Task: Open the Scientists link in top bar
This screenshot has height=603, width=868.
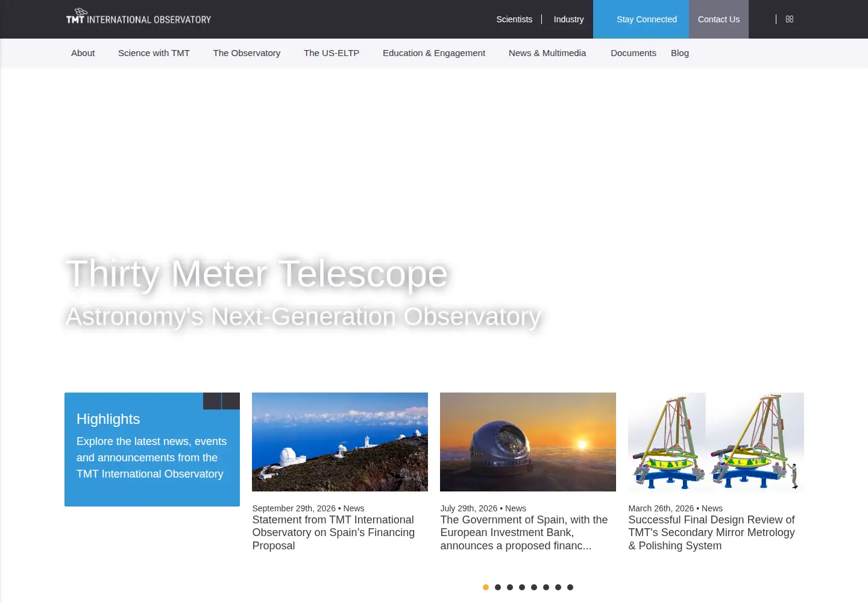Action: pyautogui.click(x=514, y=19)
